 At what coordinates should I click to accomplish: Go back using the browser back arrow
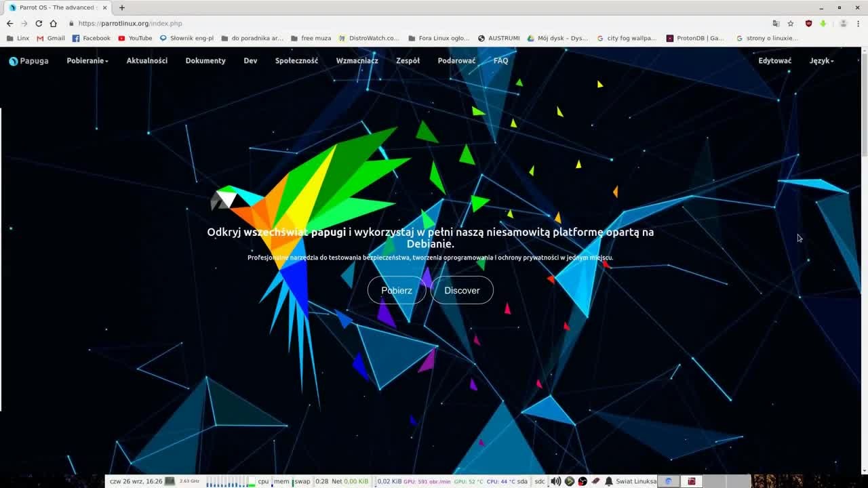(9, 22)
